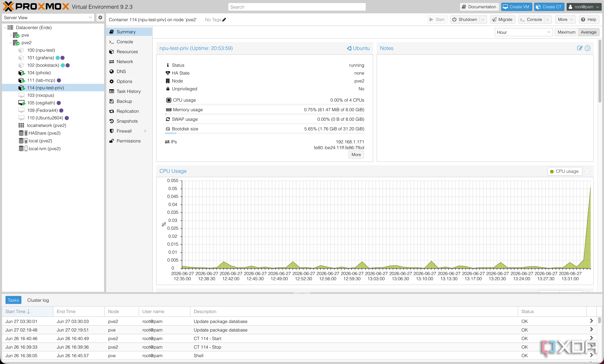Click the Migrate button

click(x=502, y=19)
